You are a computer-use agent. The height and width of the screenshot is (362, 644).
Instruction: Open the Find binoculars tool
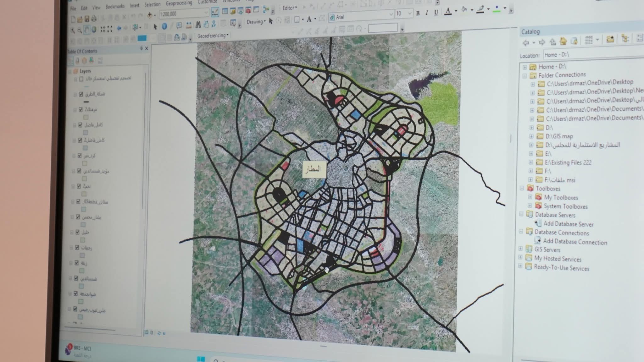point(198,25)
